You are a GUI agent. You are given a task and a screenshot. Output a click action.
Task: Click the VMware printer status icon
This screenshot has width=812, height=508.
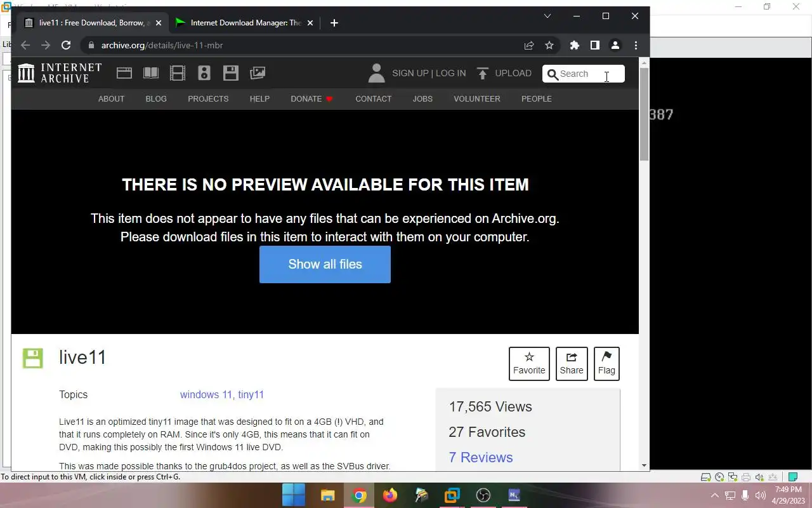[746, 477]
